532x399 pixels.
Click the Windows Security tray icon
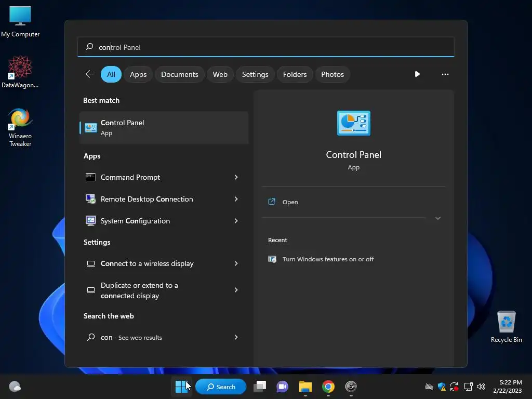[442, 387]
